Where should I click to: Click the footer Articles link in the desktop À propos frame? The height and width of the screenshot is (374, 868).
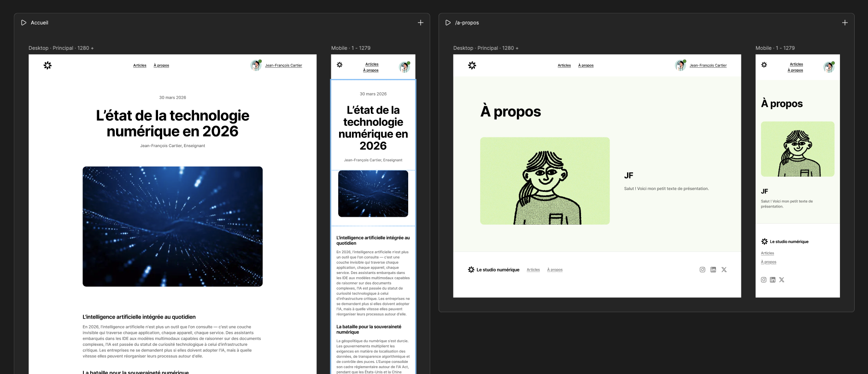(533, 270)
